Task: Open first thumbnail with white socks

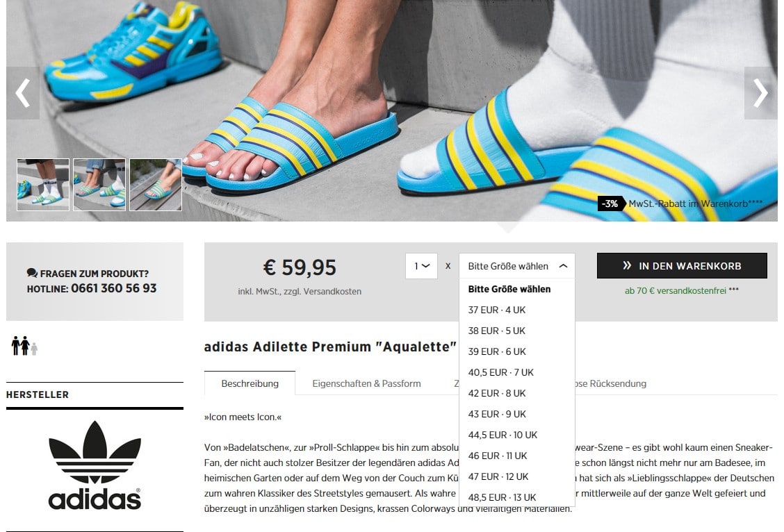Action: pos(43,185)
